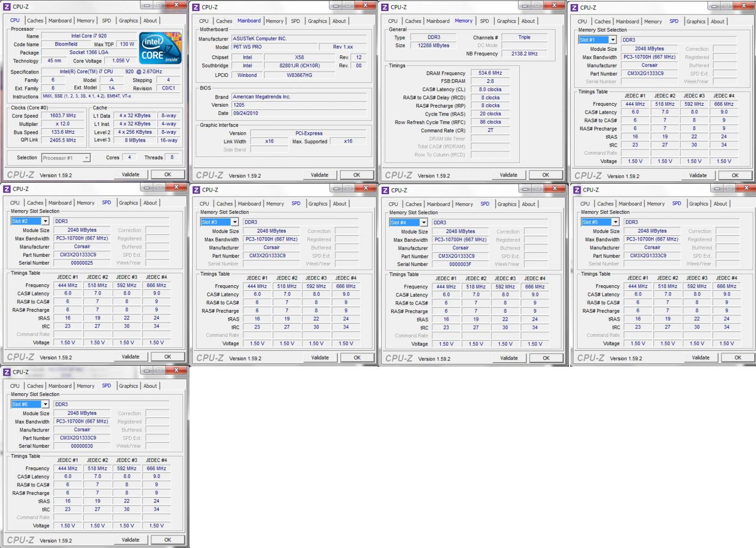Viewport: 756px width, 548px height.
Task: Open Mainboard tab in the Slot #3 window
Action: (x=249, y=204)
